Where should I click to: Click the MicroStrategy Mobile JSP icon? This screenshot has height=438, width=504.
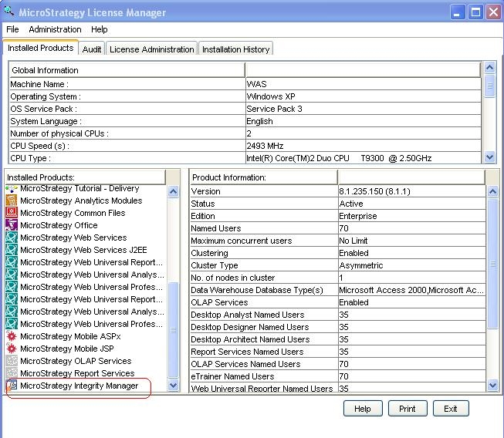12,349
